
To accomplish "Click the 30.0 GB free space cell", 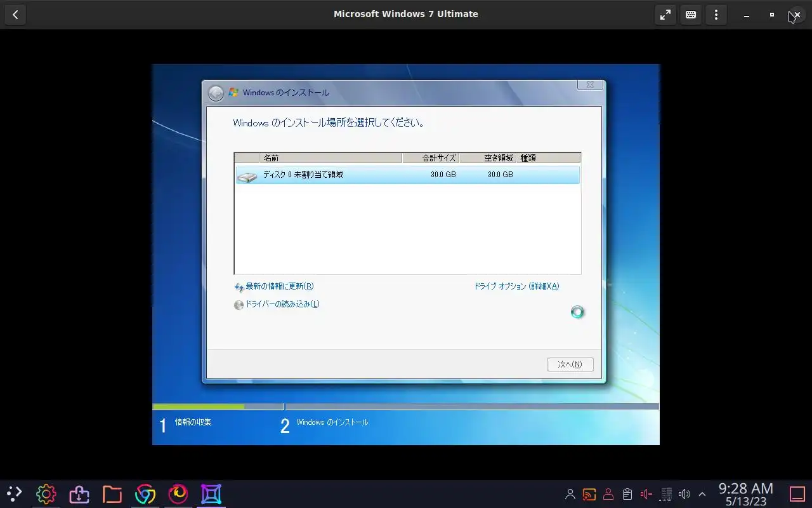I will tap(500, 175).
